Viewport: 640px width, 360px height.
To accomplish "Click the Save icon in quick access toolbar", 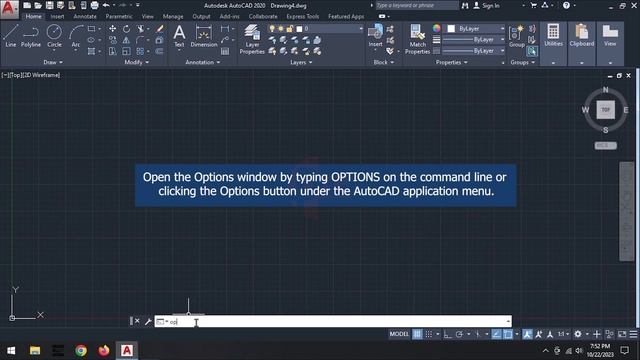I will tap(49, 5).
